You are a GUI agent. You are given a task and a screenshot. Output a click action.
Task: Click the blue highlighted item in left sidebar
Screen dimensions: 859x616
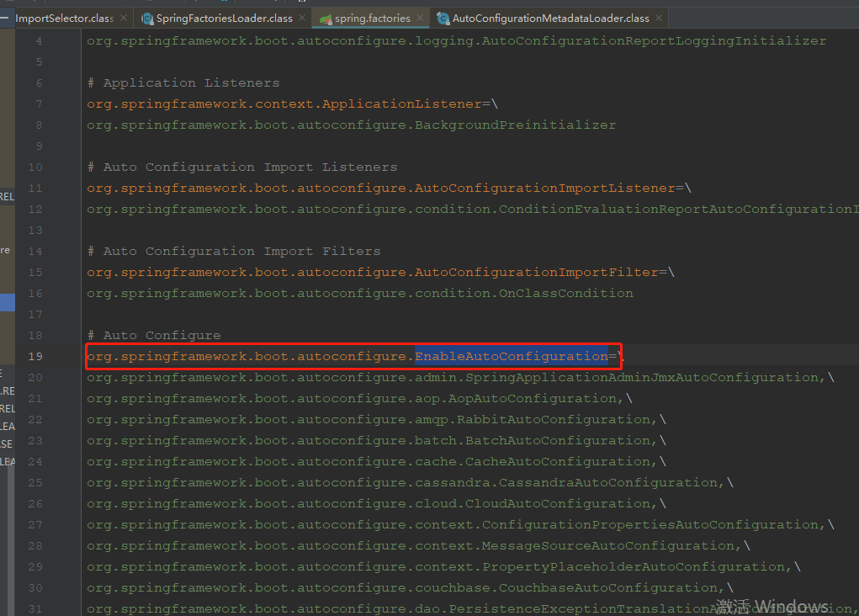(x=7, y=302)
